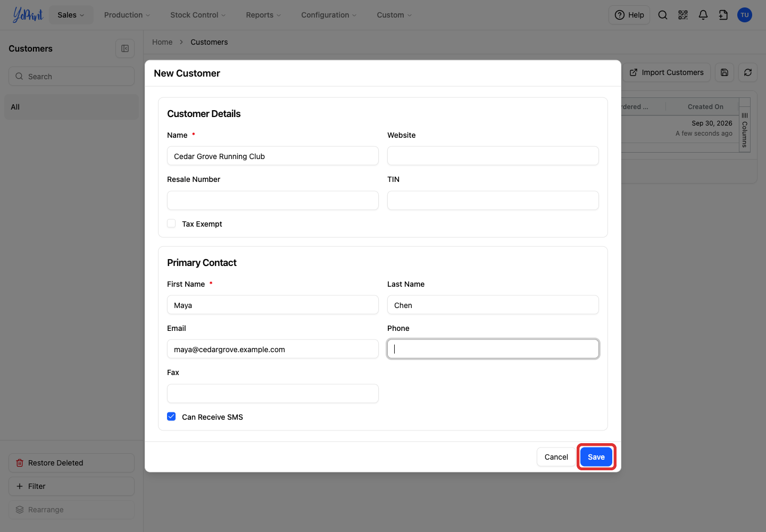Refresh the customers list

748,72
